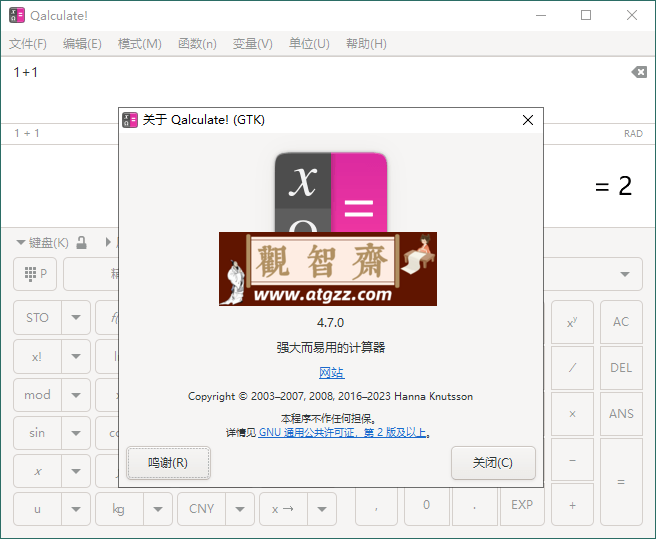
Task: Open the 单位(U) menu
Action: click(x=309, y=44)
